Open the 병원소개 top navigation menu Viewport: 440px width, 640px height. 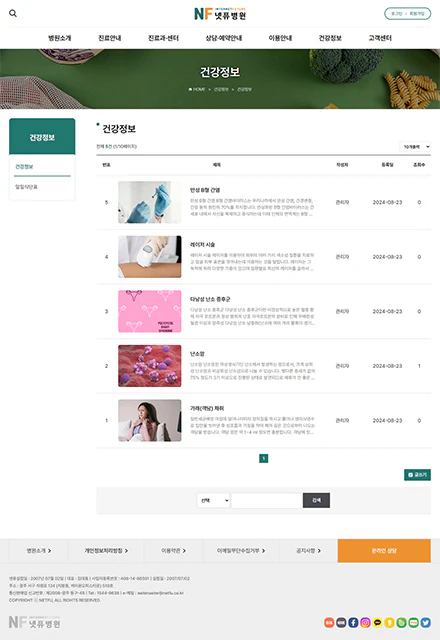click(60, 38)
